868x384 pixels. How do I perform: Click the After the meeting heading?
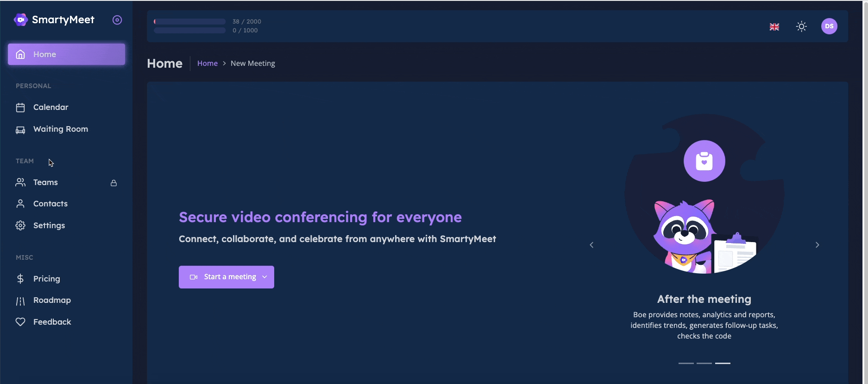click(x=704, y=299)
